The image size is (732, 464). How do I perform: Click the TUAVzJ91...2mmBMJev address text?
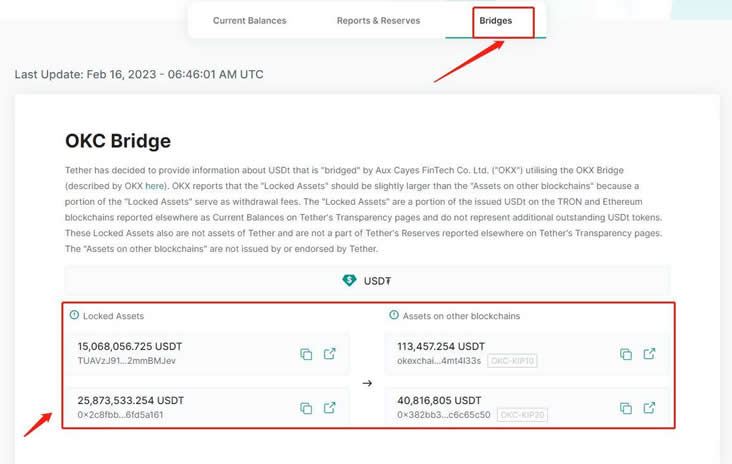click(127, 361)
